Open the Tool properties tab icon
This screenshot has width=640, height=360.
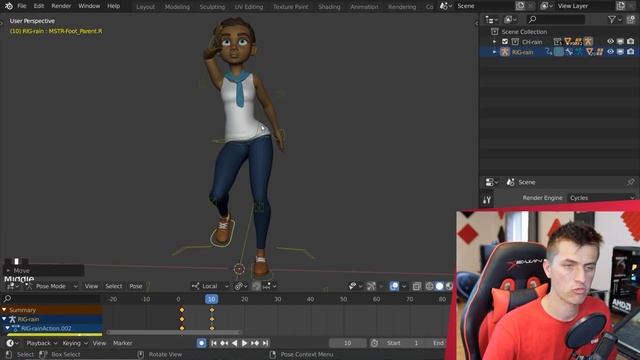tap(487, 200)
